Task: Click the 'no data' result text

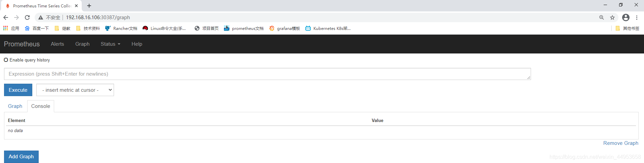Action: pos(15,131)
